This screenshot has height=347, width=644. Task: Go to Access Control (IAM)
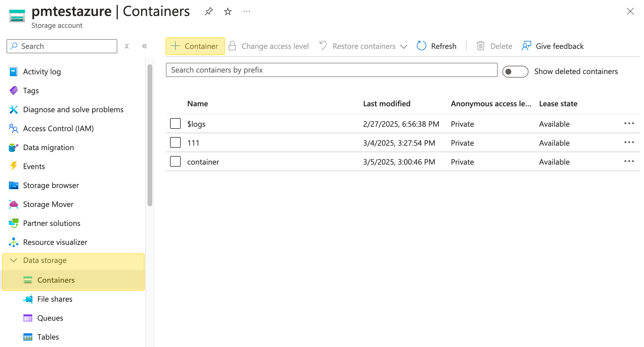click(58, 128)
